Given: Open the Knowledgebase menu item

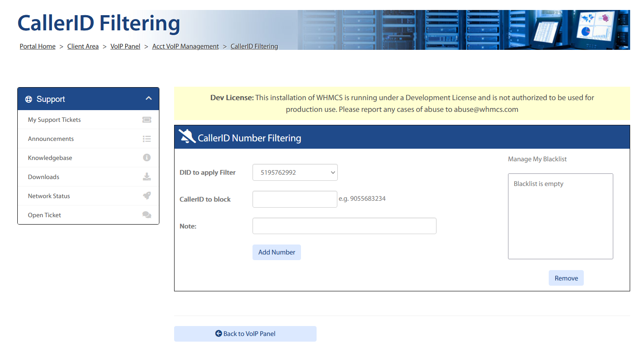Looking at the screenshot, I should click(88, 158).
